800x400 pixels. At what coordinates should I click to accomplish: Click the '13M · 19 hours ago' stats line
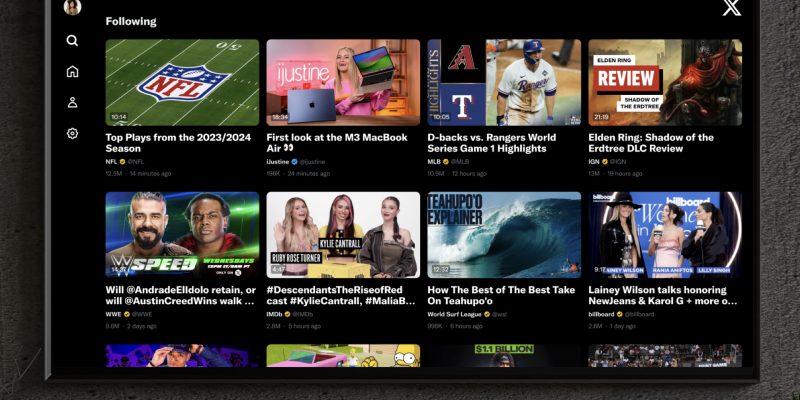pos(615,173)
